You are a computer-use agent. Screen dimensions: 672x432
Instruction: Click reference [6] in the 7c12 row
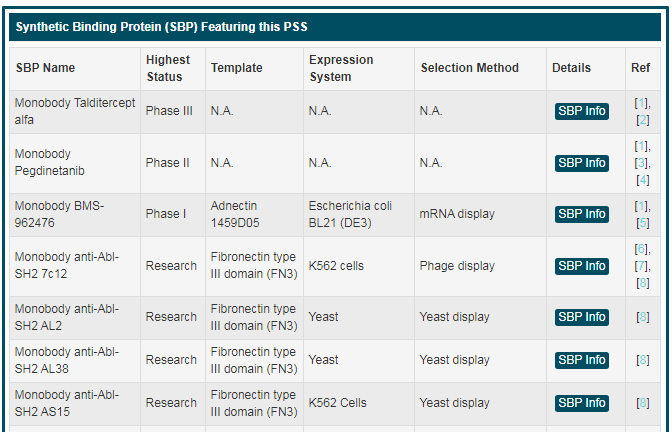[x=642, y=249]
